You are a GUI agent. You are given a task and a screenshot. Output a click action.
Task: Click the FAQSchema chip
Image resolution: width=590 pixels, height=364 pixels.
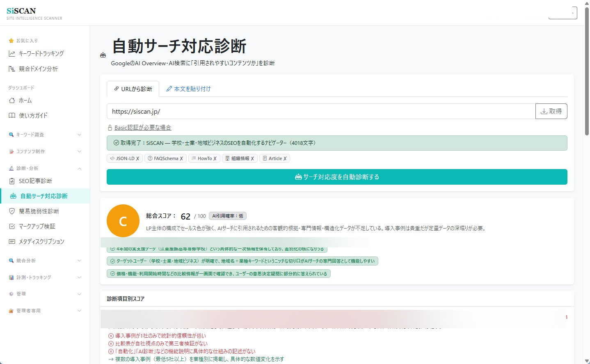[165, 158]
